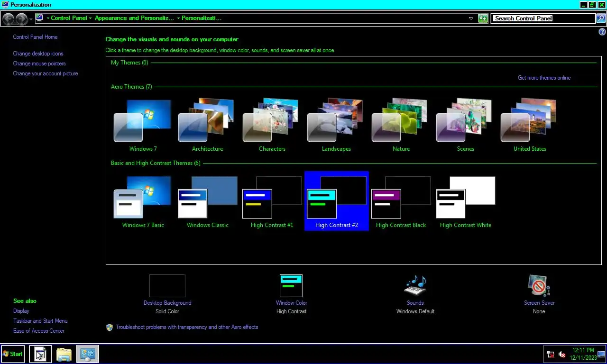The image size is (607, 364).
Task: Open Taskbar and Start Menu link
Action: click(40, 321)
